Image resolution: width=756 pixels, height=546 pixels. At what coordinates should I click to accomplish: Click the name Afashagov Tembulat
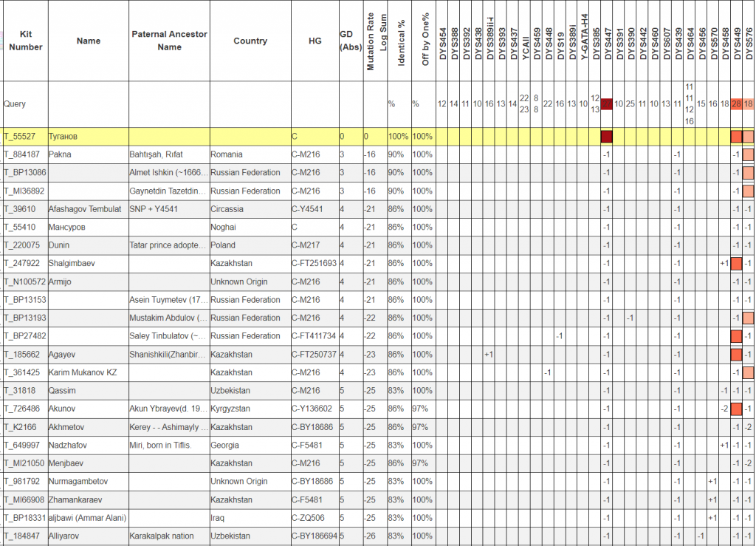(84, 209)
